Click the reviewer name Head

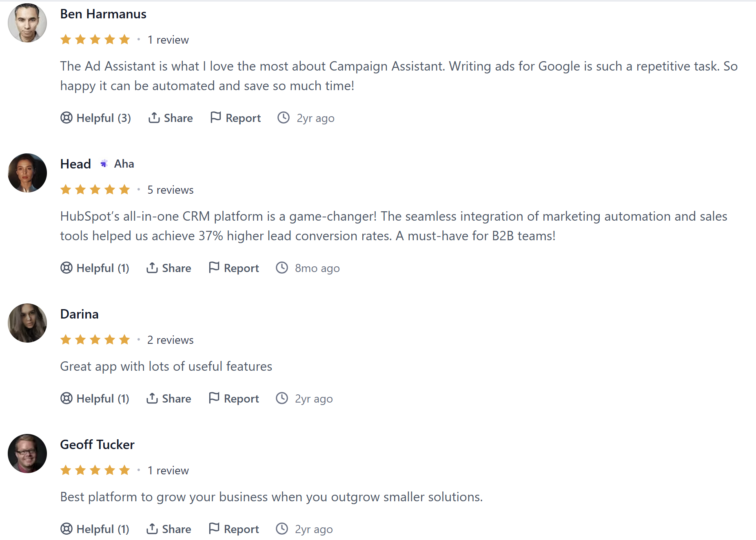[75, 164]
